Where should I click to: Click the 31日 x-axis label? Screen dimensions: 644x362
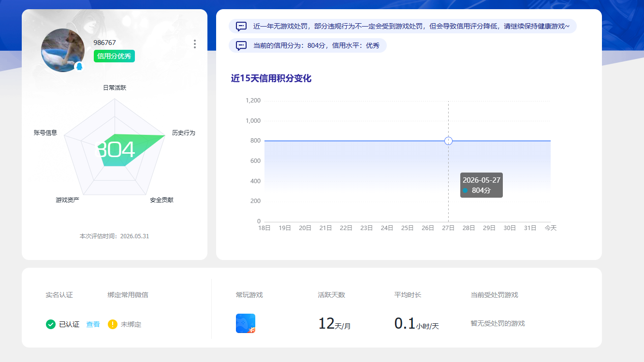pos(530,228)
